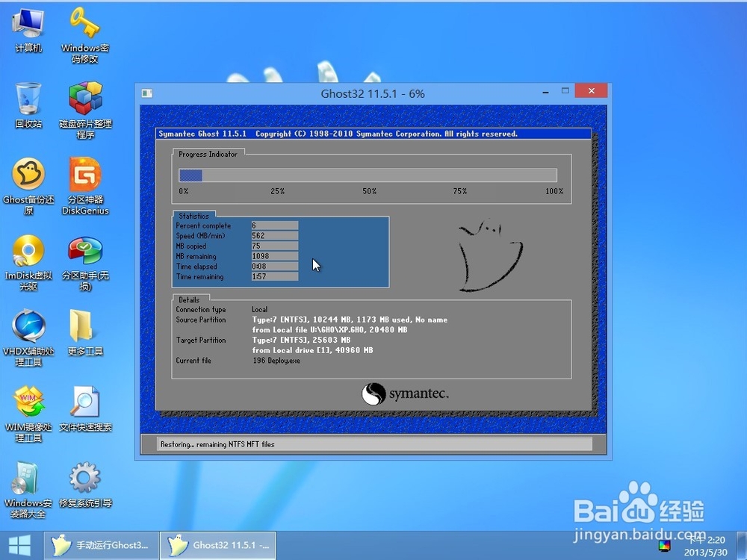The width and height of the screenshot is (747, 560).
Task: Click the Local drive [1], 40960 MB line
Action: point(312,350)
